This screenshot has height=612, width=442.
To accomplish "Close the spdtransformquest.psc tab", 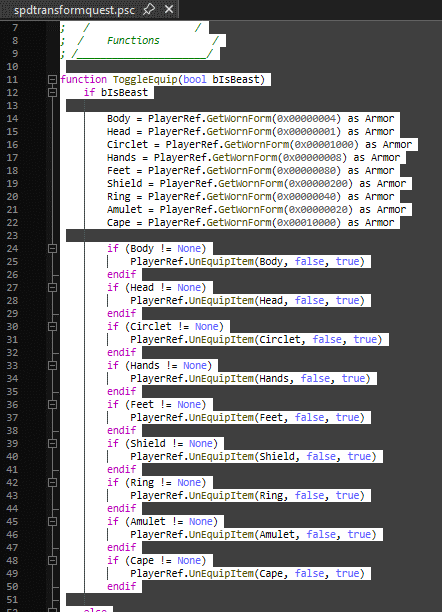I will click(169, 9).
